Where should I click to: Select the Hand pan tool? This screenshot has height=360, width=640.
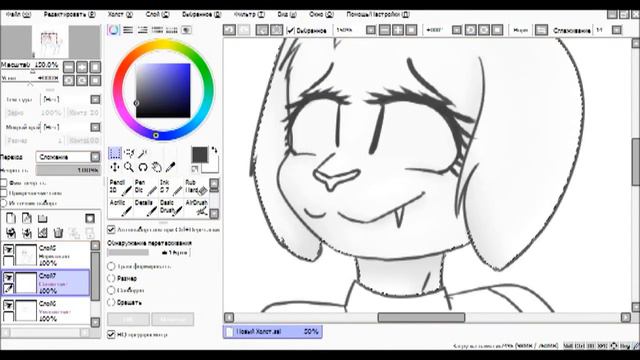(x=157, y=167)
